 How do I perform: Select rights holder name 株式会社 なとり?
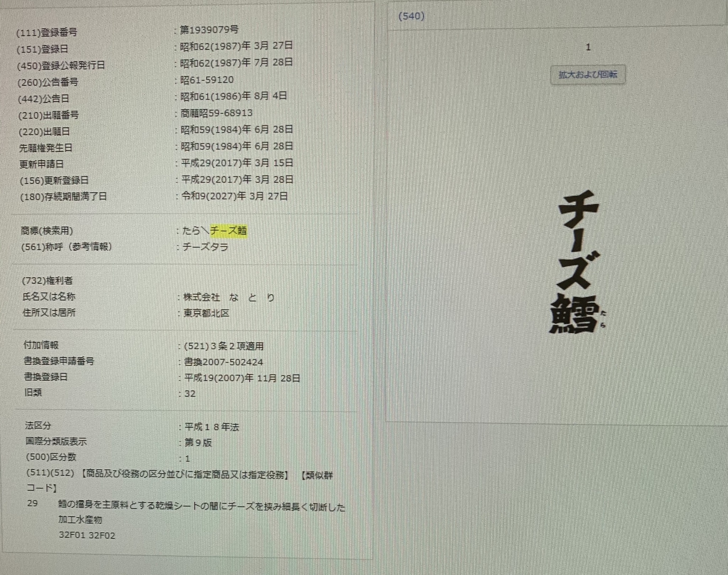pyautogui.click(x=229, y=297)
